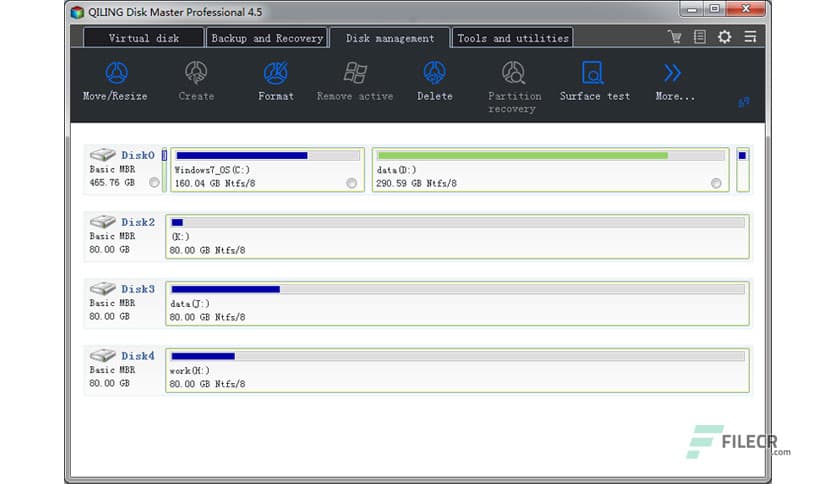Click the '290.59 GB Ntfs/8' text

[416, 183]
